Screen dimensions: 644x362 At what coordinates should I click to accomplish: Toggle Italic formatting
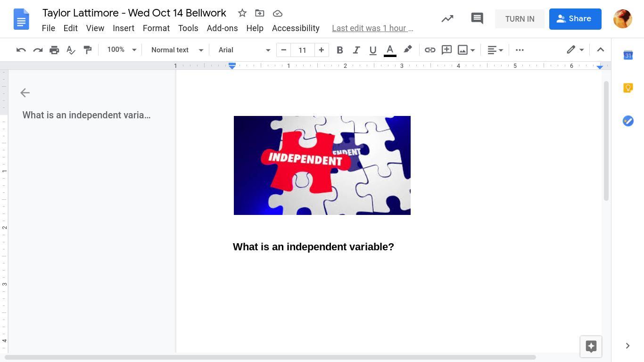[x=356, y=50]
